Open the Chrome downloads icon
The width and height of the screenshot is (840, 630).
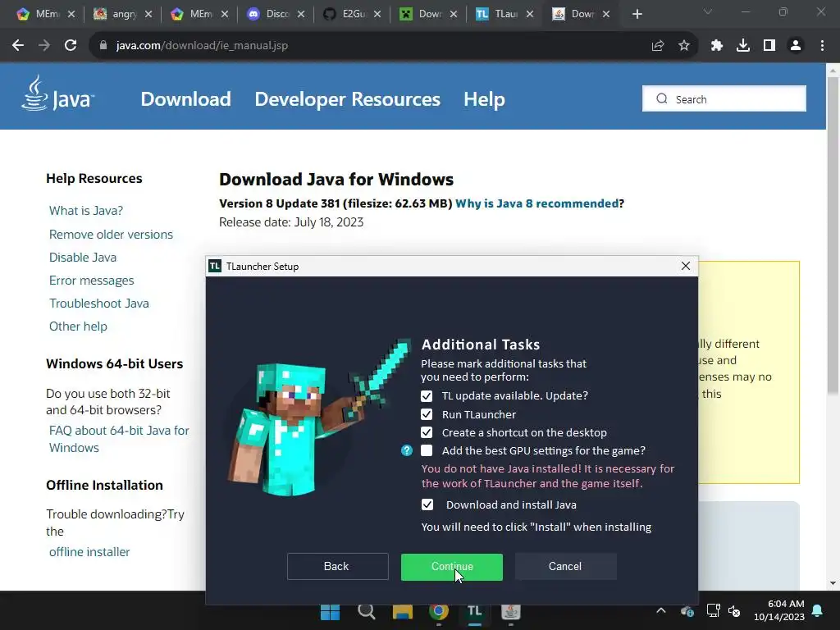tap(743, 46)
